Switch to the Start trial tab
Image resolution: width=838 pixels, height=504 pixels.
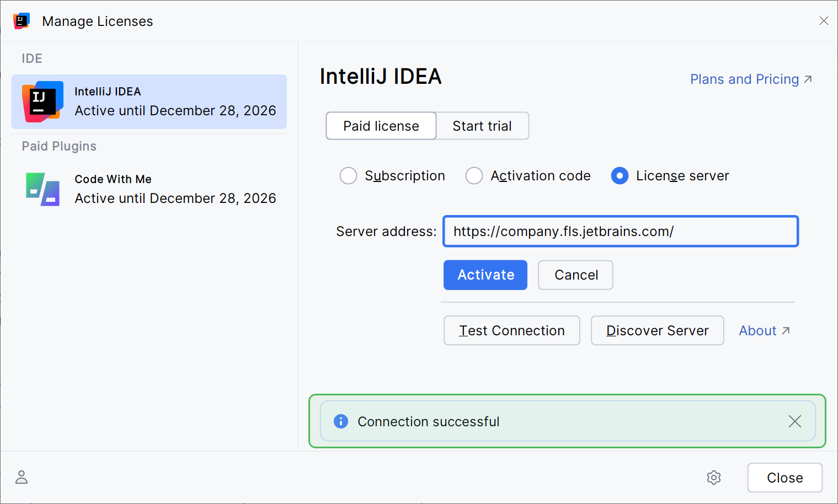tap(482, 126)
